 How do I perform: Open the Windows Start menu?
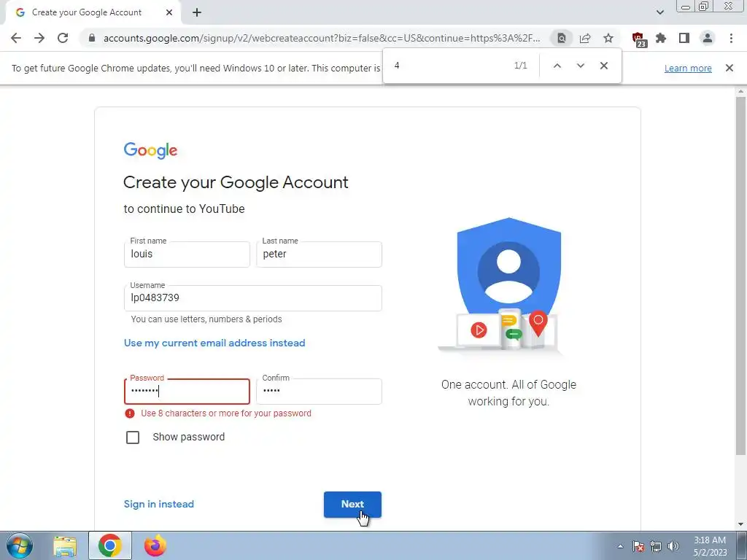tap(19, 545)
